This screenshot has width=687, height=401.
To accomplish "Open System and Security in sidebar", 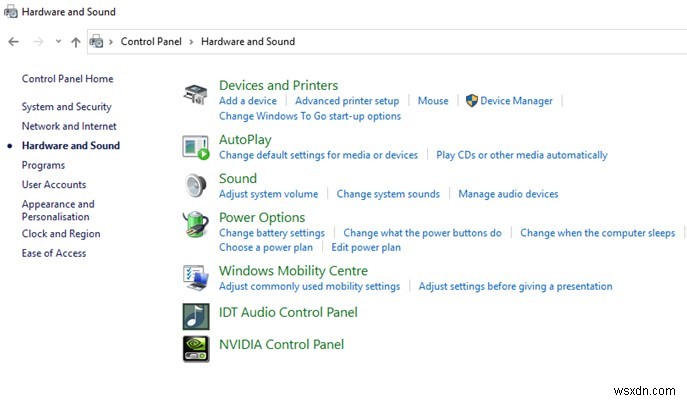I will [x=66, y=107].
